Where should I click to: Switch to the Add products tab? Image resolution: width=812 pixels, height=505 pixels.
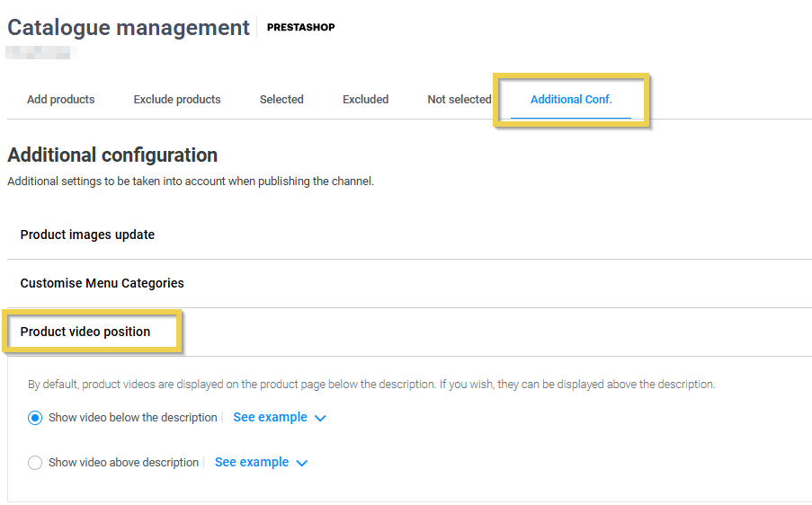60,100
